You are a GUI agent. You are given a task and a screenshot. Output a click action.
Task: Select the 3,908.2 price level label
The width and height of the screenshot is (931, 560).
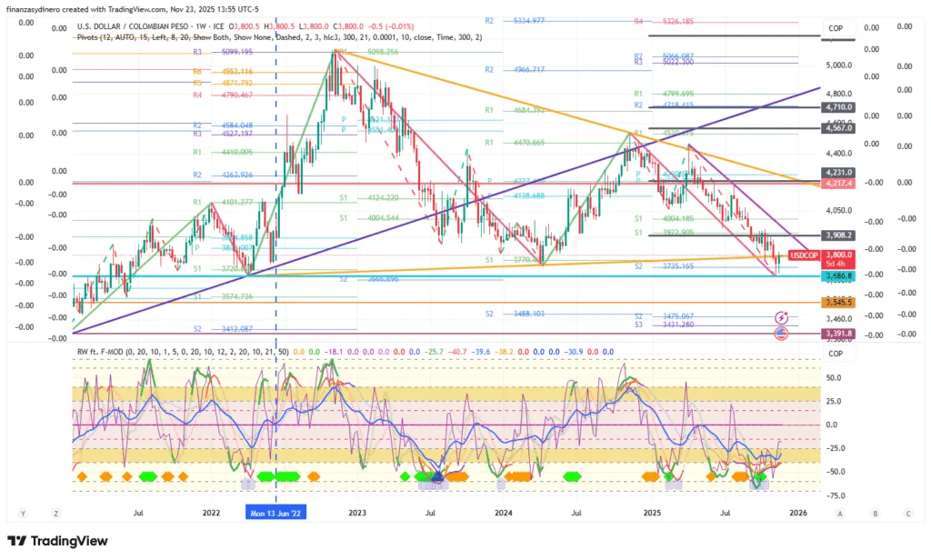click(837, 235)
